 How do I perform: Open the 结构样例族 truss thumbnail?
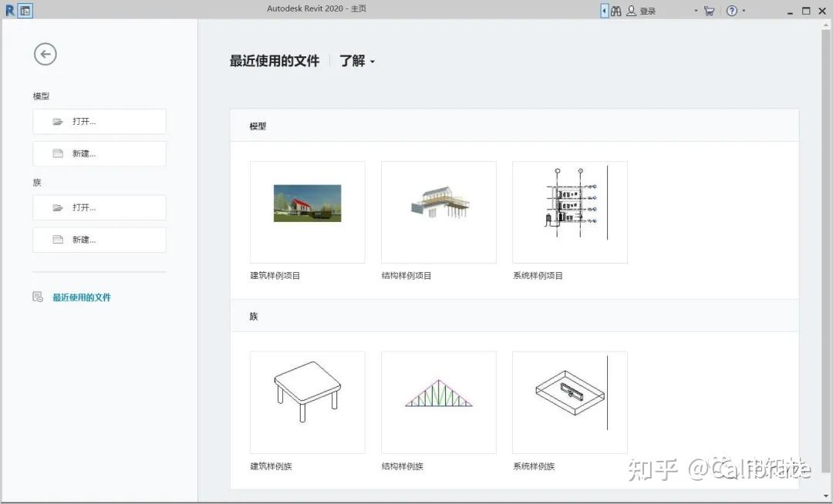click(x=439, y=402)
